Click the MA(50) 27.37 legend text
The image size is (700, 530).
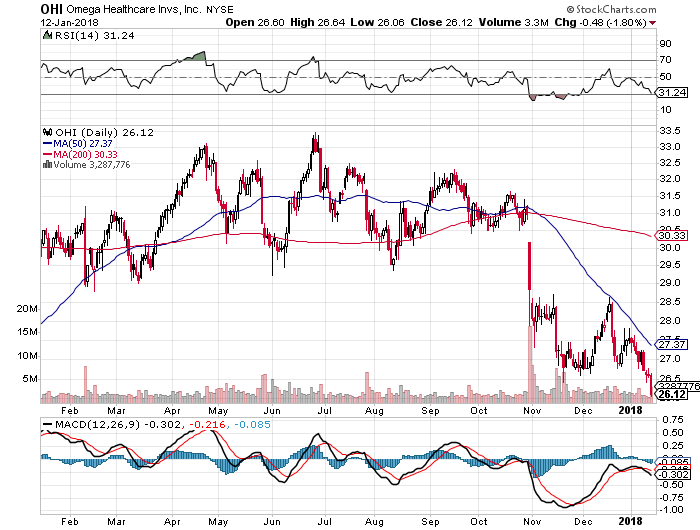[83, 144]
